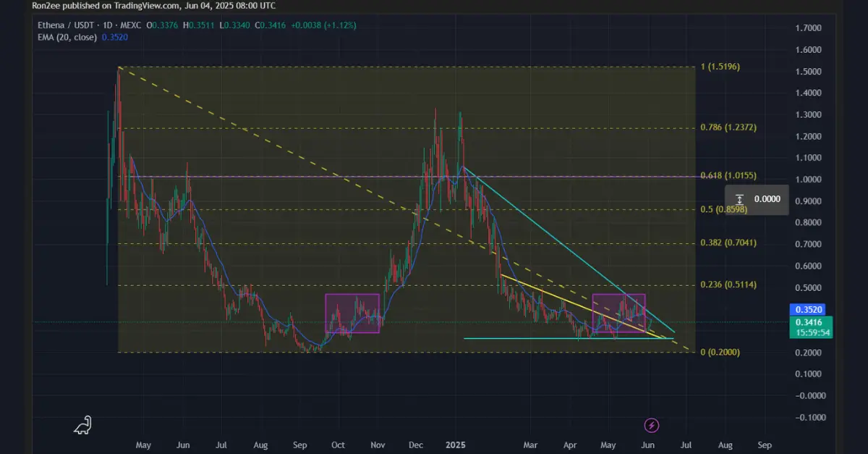868x454 pixels.
Task: Click the green 0.3416 current price tag
Action: pyautogui.click(x=809, y=322)
